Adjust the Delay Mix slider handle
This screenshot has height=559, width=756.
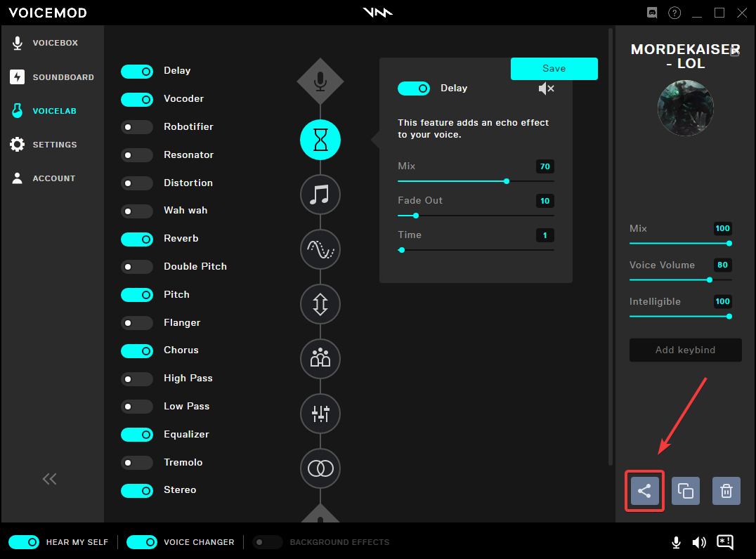click(x=507, y=181)
